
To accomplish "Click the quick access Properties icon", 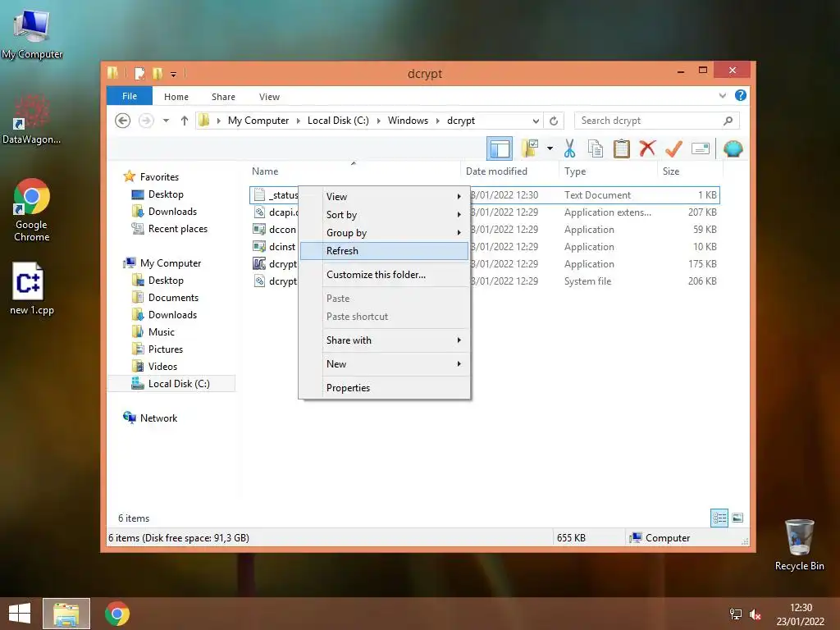I will [139, 73].
